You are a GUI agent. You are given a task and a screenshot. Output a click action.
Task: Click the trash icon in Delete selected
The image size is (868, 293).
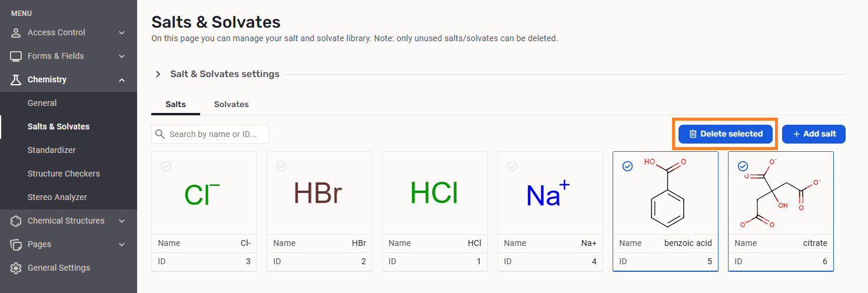click(693, 134)
